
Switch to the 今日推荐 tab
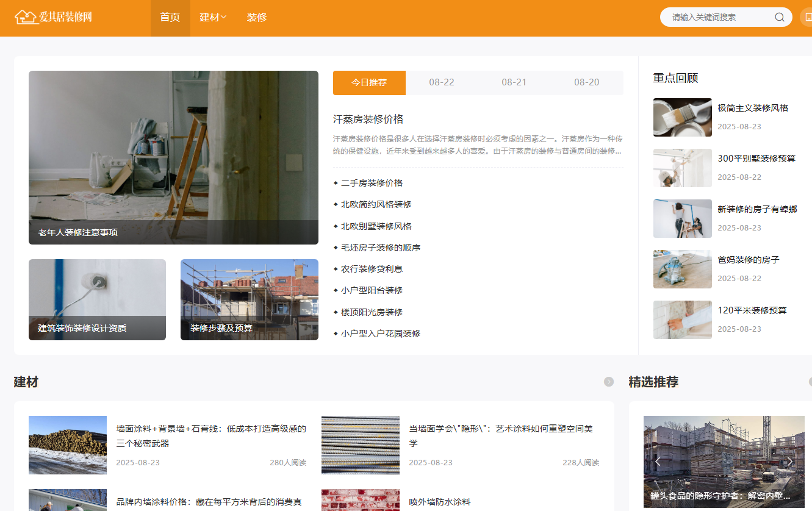pyautogui.click(x=369, y=82)
